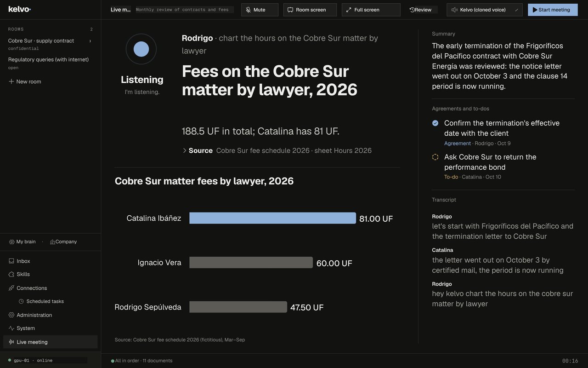This screenshot has height=368, width=588.
Task: Click the Connections plug icon
Action: click(11, 288)
